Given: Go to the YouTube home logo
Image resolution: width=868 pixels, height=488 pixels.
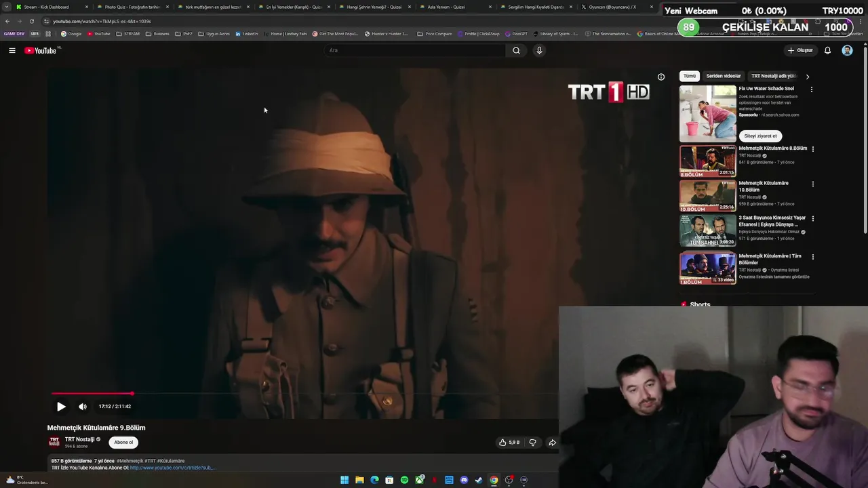Looking at the screenshot, I should 41,50.
